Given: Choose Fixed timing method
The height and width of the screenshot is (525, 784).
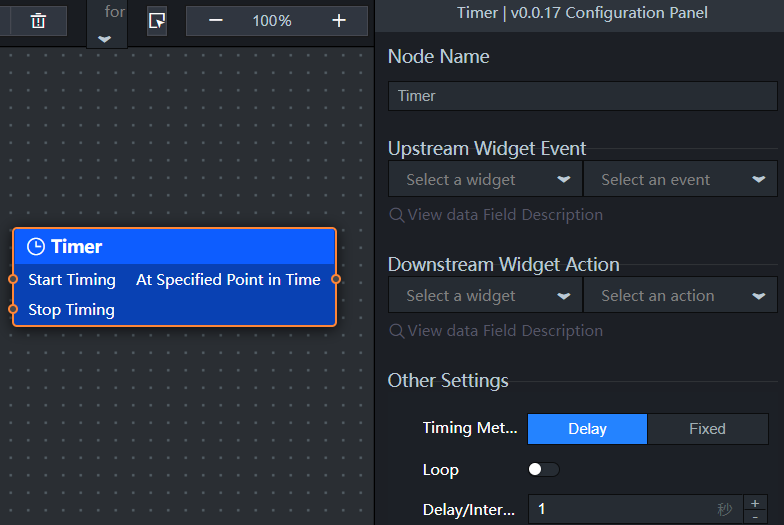Looking at the screenshot, I should click(708, 429).
